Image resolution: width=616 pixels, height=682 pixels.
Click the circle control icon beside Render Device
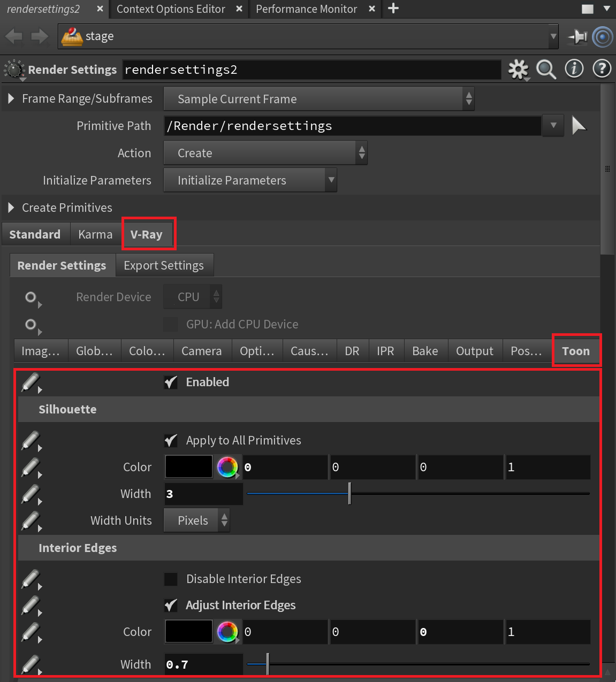[x=32, y=298]
